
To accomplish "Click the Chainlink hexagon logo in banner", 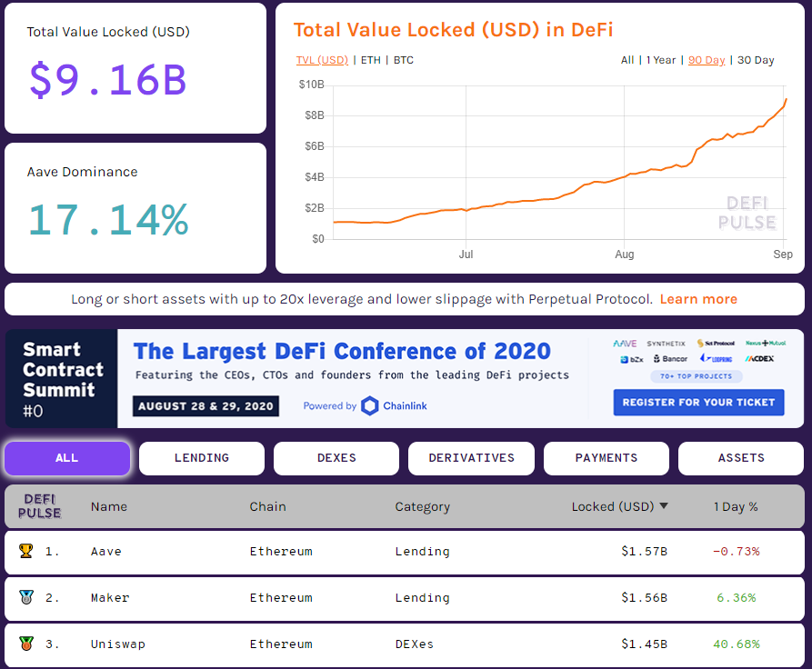I will click(369, 405).
